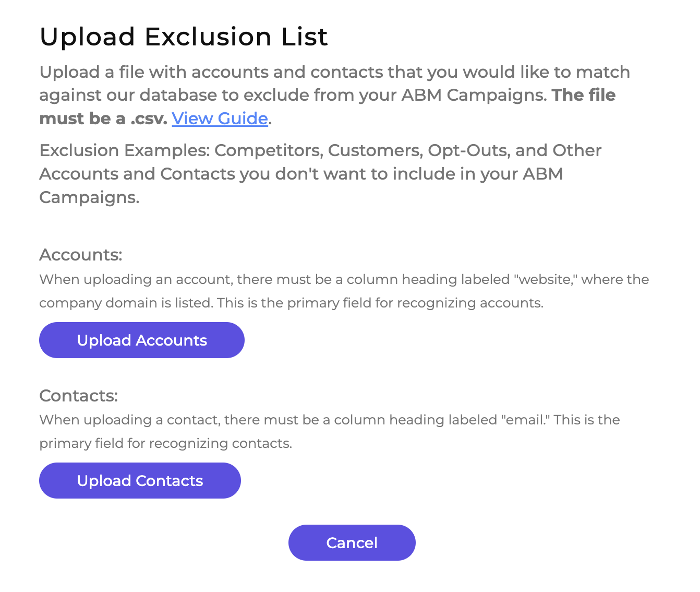Click the Upload Exclusion List title
Viewport: 700px width, 592px height.
184,37
